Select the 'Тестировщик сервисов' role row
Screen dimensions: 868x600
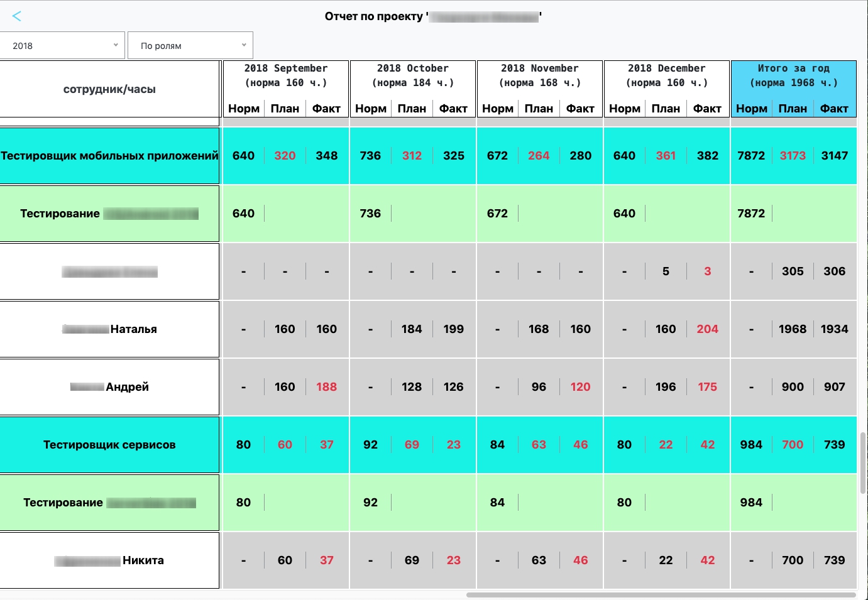109,445
